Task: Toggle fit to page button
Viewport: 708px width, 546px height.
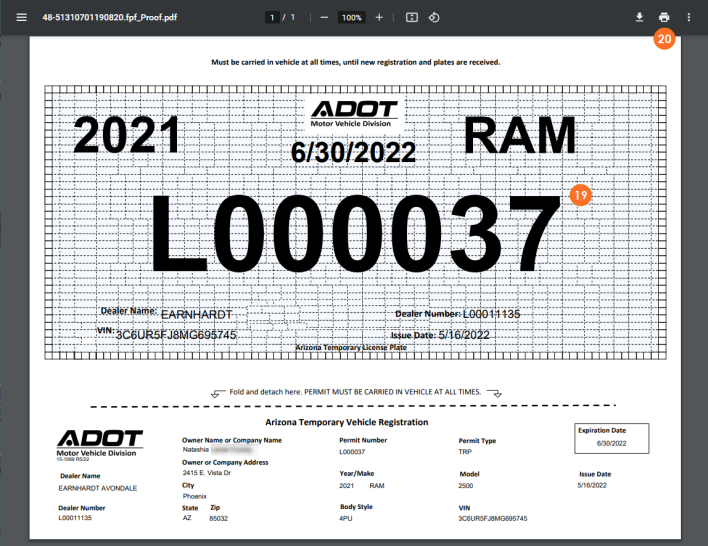Action: pyautogui.click(x=412, y=18)
